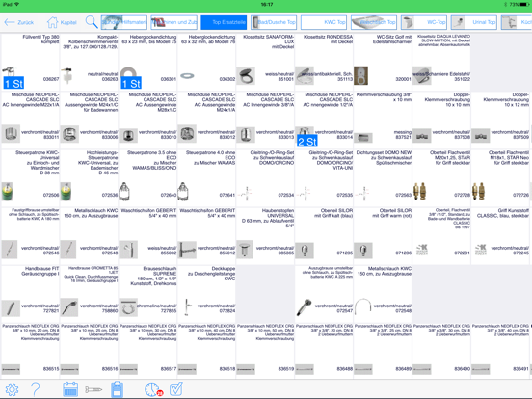This screenshot has width=532, height=399.
Task: Select Klemmverschraubung 3/8" image 837521
Action: tap(363, 138)
